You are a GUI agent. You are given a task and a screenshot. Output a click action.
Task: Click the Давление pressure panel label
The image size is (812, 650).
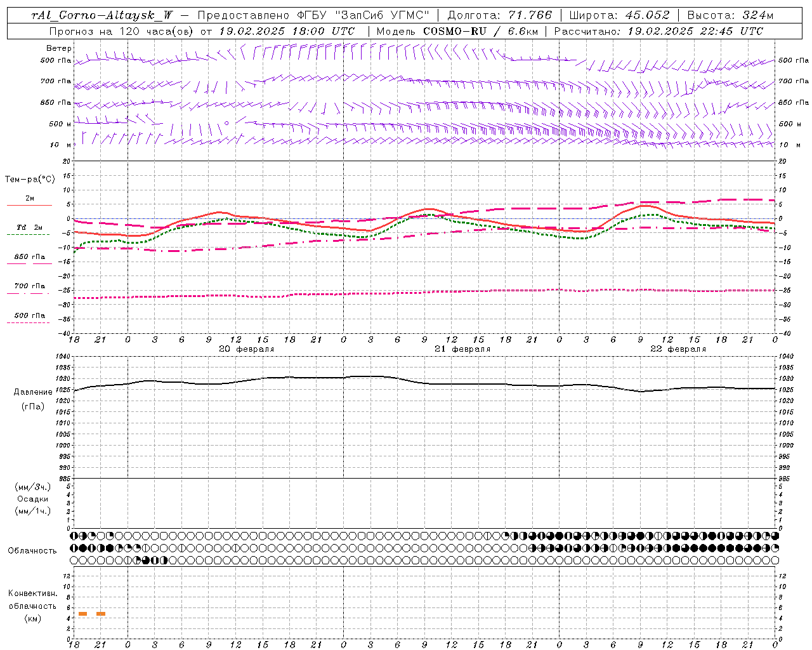click(33, 392)
